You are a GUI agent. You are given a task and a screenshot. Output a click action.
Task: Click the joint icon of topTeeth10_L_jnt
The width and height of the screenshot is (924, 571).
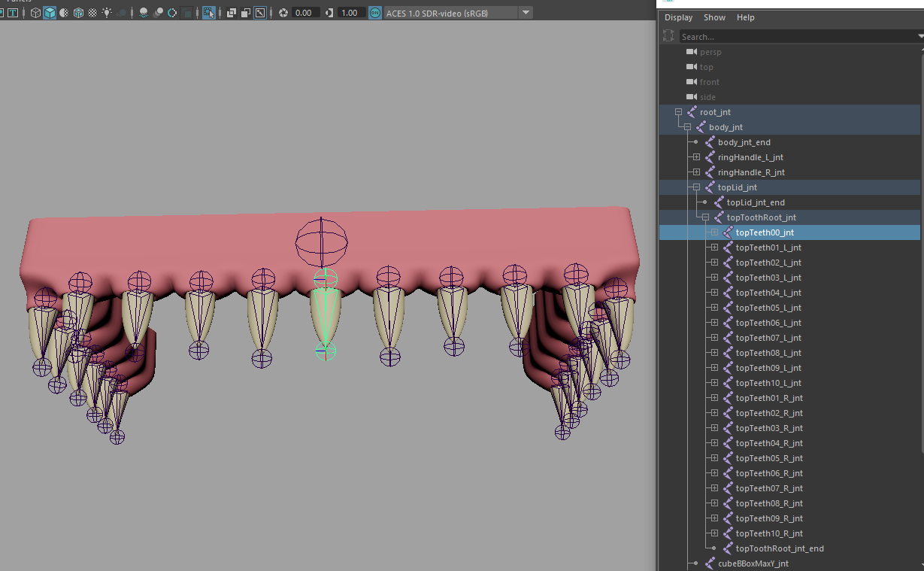pos(728,383)
